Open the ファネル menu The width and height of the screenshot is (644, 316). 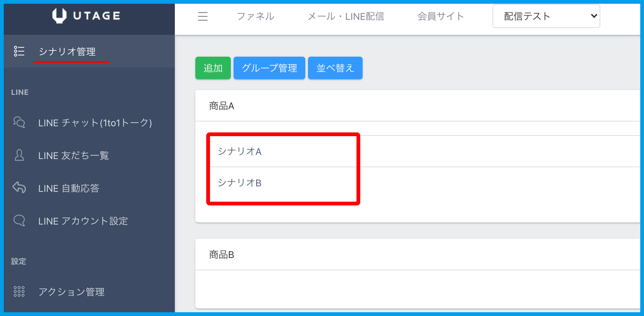255,16
